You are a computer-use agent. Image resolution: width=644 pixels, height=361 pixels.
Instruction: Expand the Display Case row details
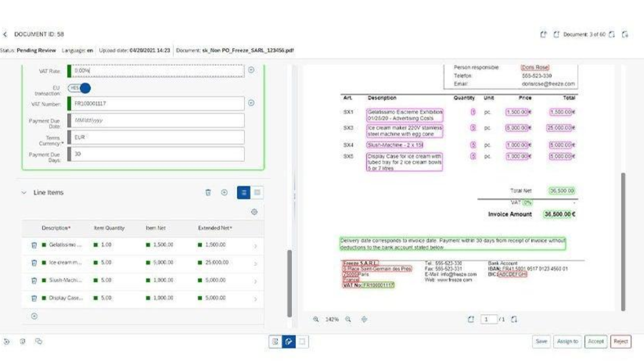(x=255, y=299)
